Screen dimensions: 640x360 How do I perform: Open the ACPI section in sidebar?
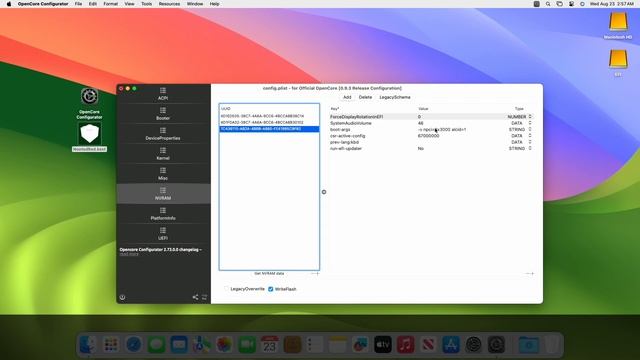point(163,94)
